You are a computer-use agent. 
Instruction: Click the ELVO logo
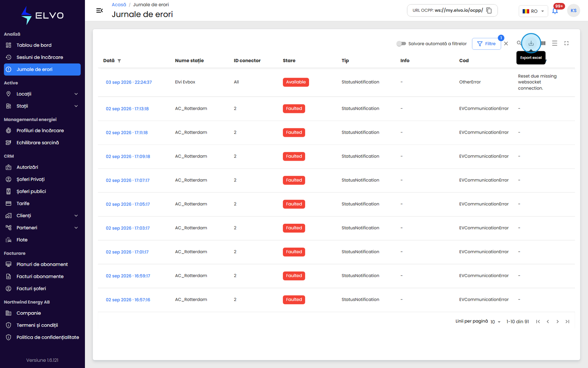coord(42,15)
